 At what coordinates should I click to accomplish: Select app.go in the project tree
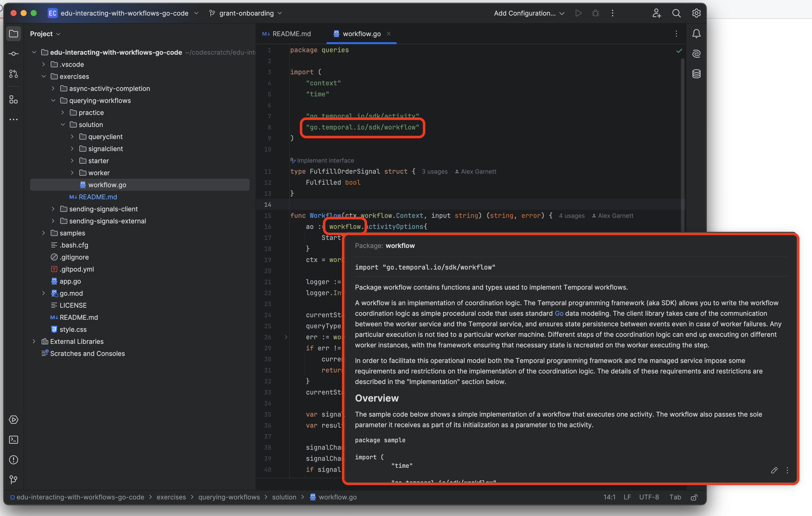click(66, 281)
